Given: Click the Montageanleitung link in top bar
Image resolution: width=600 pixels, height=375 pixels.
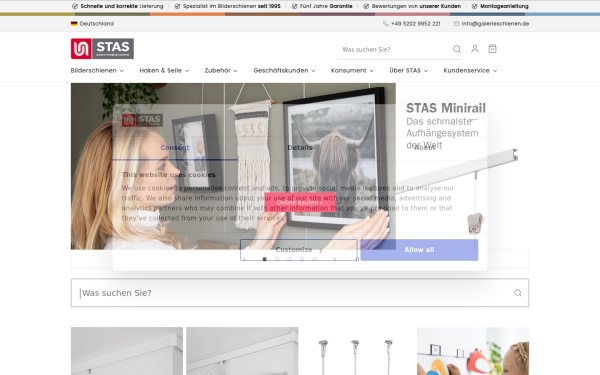Looking at the screenshot, I should (x=504, y=6).
